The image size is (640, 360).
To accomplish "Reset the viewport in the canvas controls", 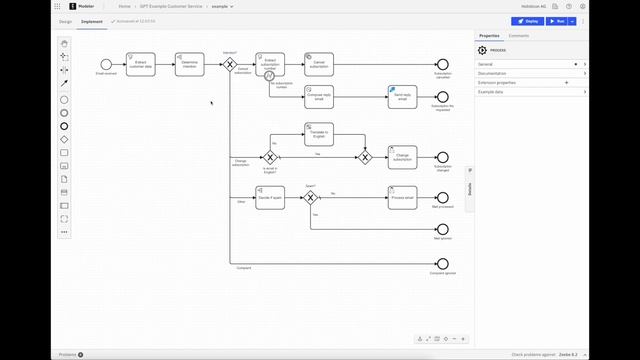I will [446, 339].
